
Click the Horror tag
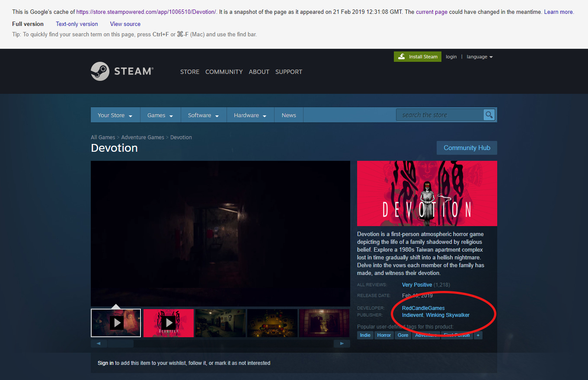[384, 335]
